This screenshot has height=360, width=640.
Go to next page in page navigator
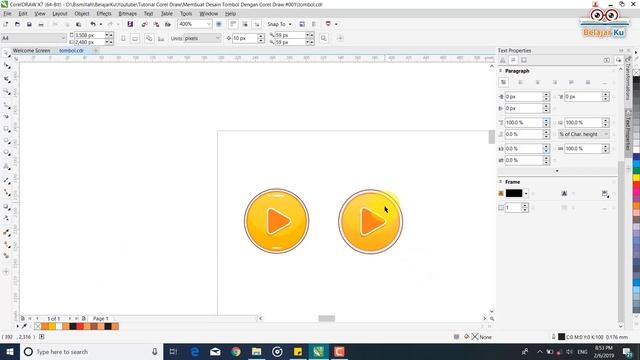(x=69, y=318)
